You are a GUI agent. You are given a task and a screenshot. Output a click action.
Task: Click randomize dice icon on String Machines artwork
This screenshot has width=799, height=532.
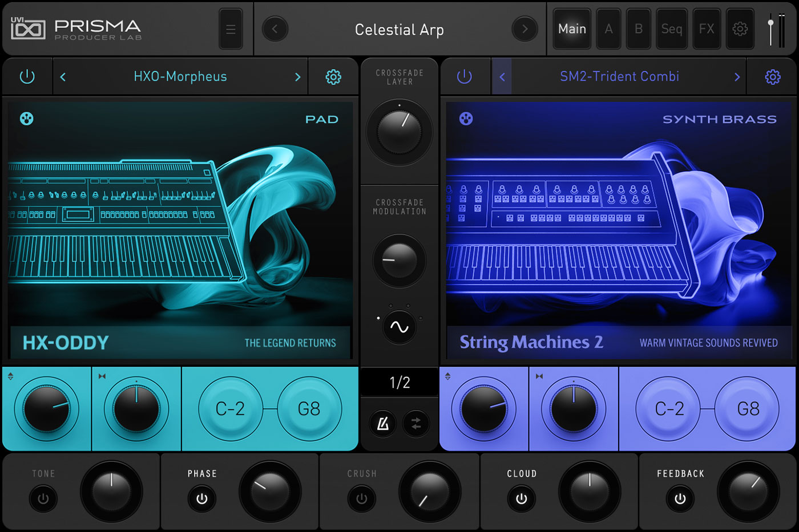coord(466,119)
